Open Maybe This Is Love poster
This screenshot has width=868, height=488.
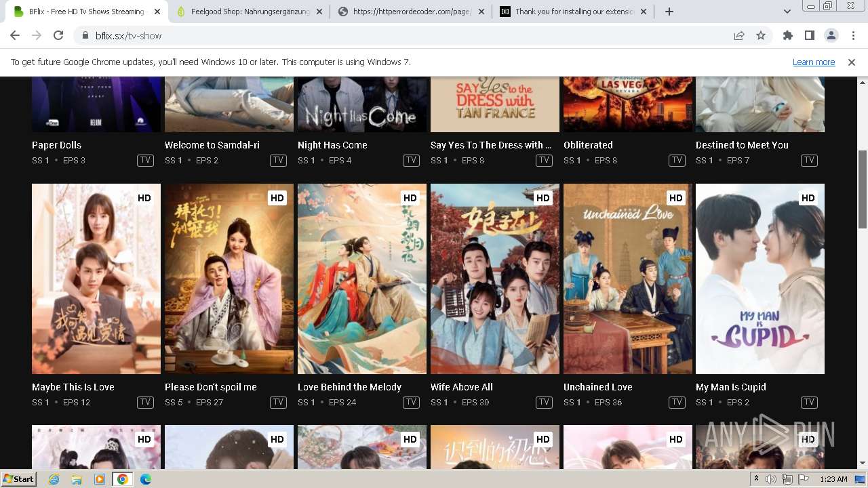click(x=96, y=279)
